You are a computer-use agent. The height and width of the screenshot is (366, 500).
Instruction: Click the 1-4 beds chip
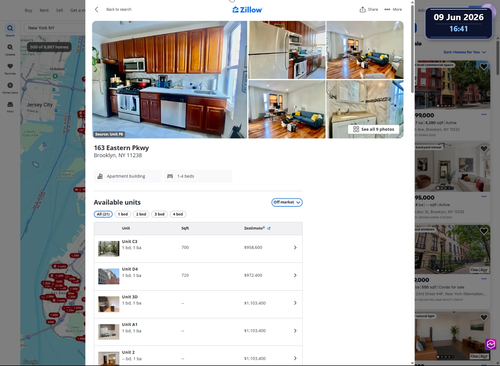click(x=198, y=176)
